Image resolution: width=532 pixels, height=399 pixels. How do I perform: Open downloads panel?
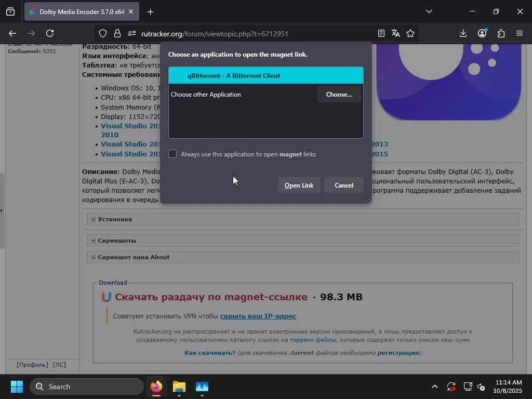[463, 33]
